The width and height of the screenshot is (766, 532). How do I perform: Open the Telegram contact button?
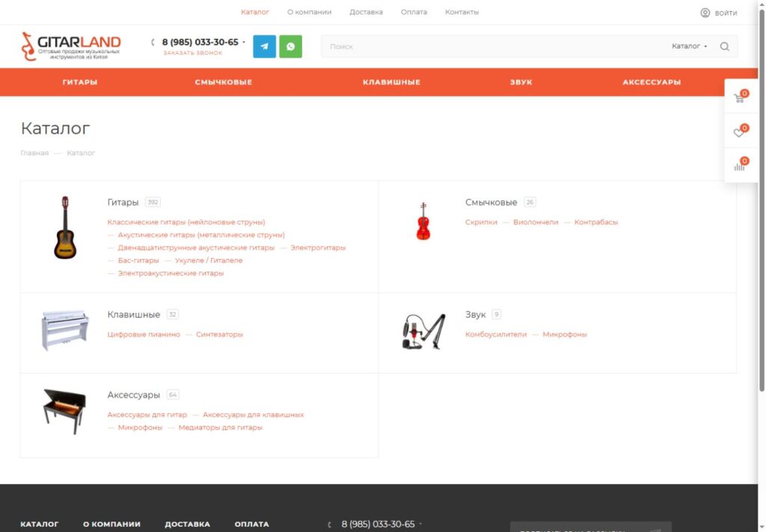click(x=264, y=46)
